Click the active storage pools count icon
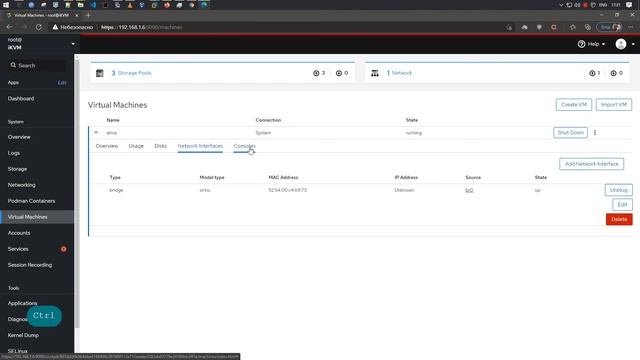 316,73
